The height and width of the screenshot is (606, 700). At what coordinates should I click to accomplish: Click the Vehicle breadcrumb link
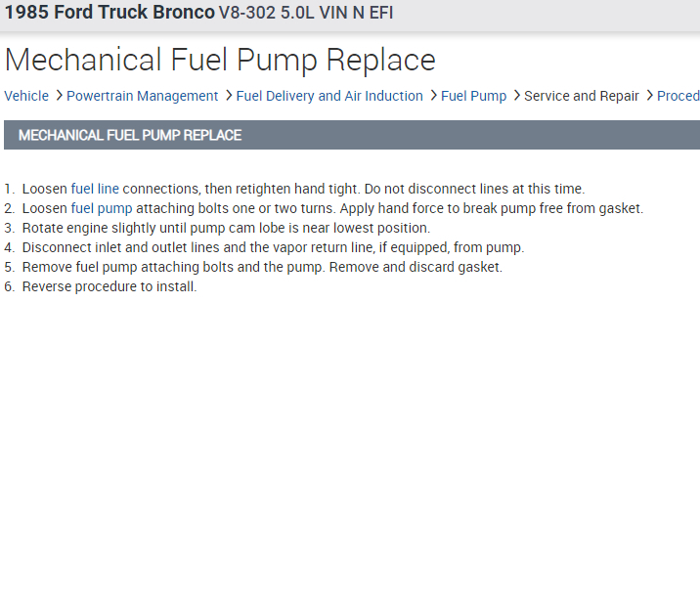coord(26,96)
